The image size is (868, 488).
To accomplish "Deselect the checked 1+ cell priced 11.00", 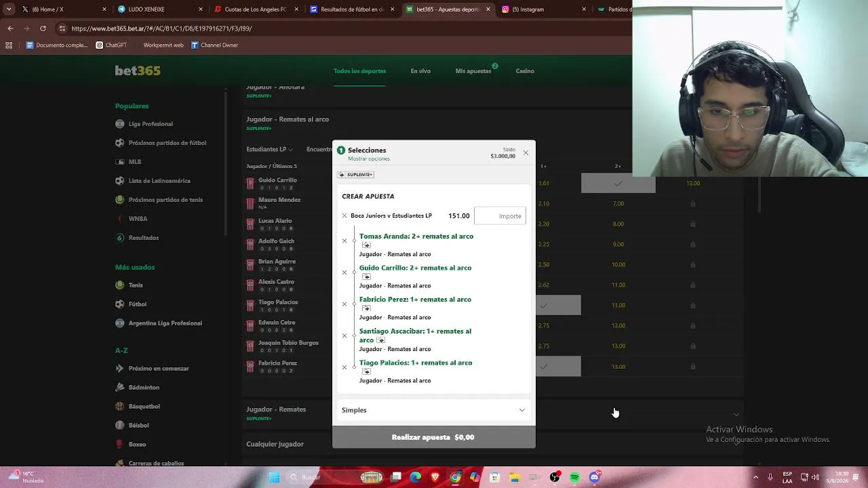I will coord(558,306).
